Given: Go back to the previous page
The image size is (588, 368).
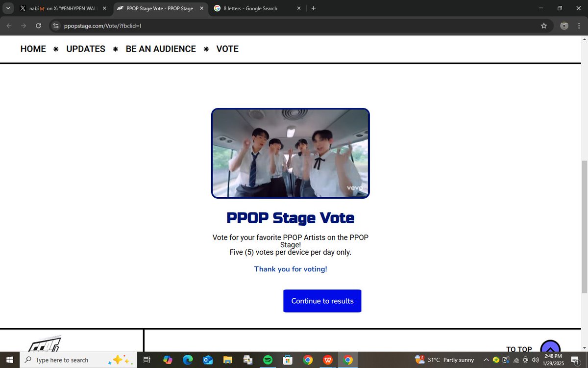Looking at the screenshot, I should point(9,26).
